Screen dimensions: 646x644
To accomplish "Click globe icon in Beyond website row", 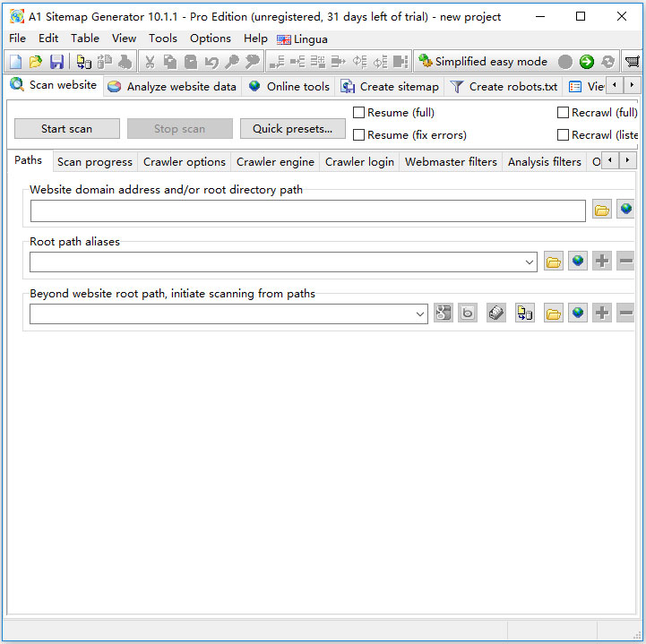I will [578, 313].
